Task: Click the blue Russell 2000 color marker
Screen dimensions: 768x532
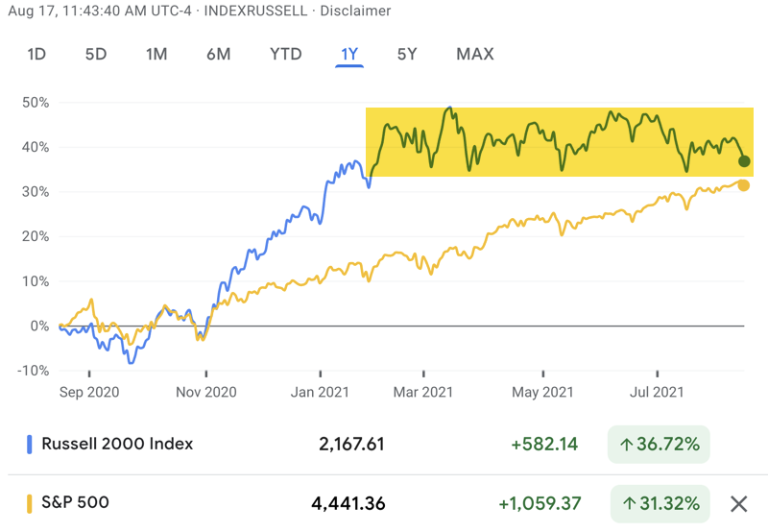Action: pyautogui.click(x=29, y=444)
